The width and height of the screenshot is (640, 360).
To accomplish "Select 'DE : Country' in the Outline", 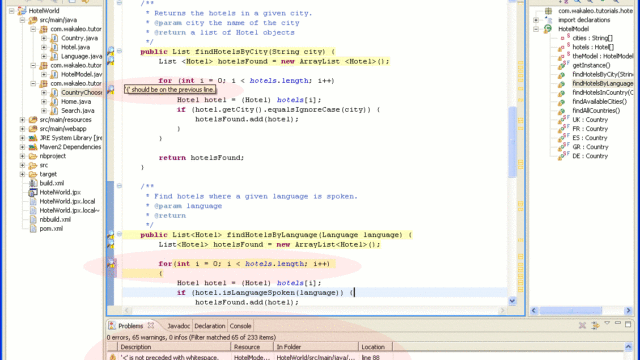I will point(590,156).
